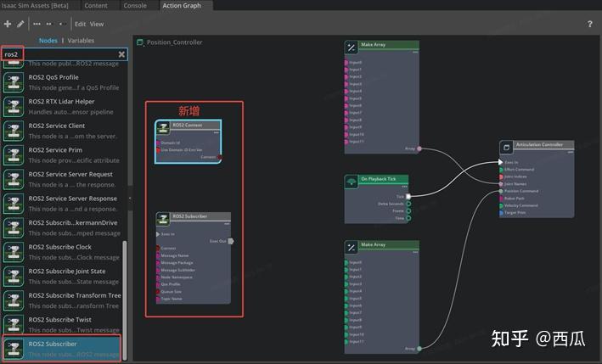The image size is (602, 364).
Task: Clear the ros2 search with the X
Action: click(x=121, y=54)
